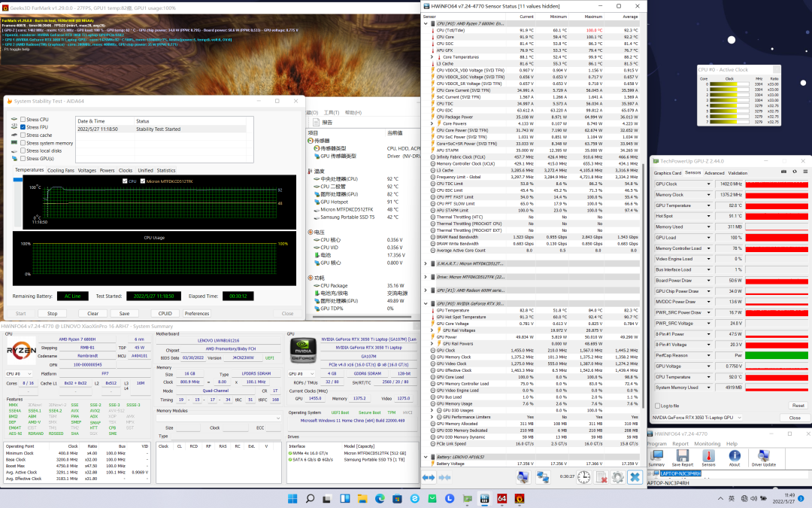Enable the Stress CPU checkbox
This screenshot has height=508, width=812.
click(23, 120)
